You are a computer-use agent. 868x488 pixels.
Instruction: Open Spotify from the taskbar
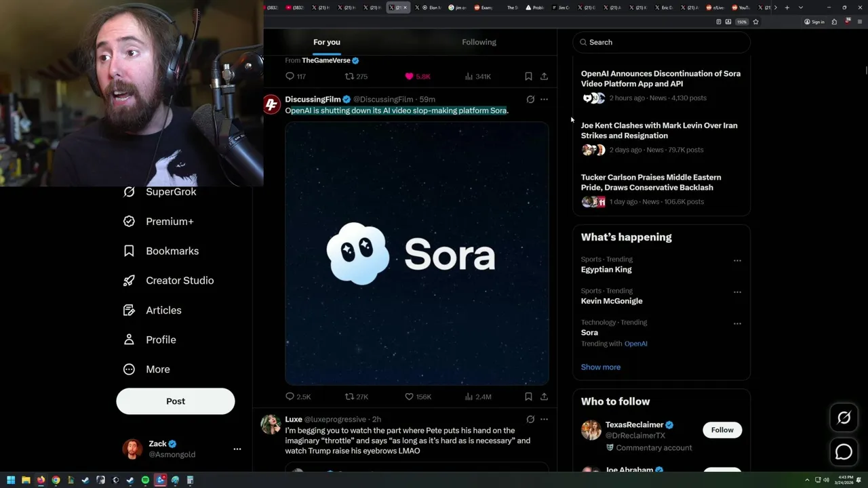pyautogui.click(x=145, y=481)
